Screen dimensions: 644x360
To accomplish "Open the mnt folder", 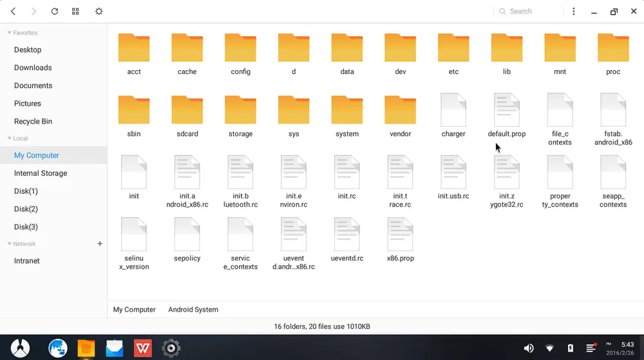I will tap(560, 54).
